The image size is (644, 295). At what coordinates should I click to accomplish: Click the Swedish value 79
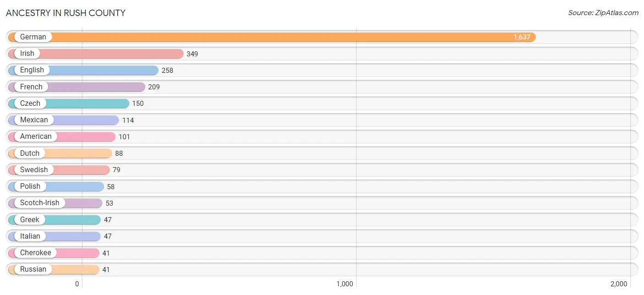(x=116, y=170)
